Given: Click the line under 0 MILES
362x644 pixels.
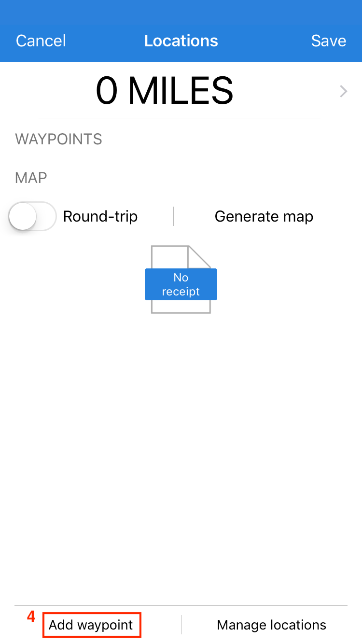Looking at the screenshot, I should (x=179, y=118).
